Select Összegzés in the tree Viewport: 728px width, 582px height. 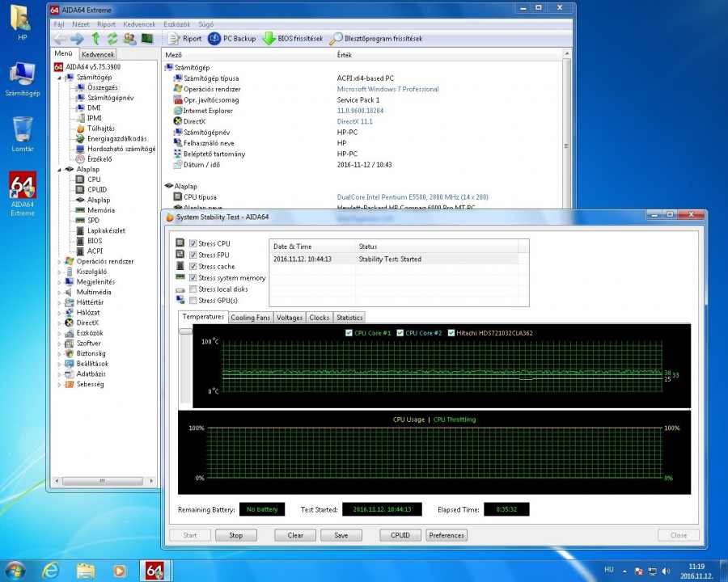[103, 87]
